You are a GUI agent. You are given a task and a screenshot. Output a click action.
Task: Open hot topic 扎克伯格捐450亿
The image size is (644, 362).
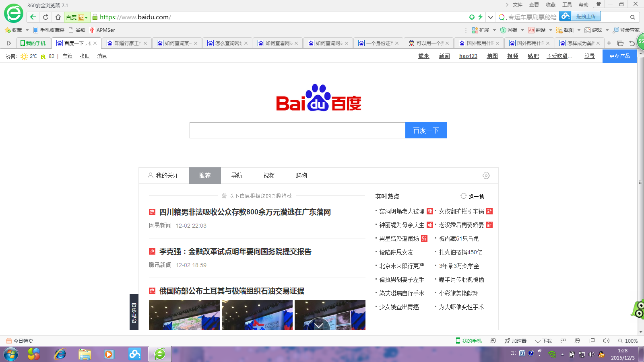[460, 252]
